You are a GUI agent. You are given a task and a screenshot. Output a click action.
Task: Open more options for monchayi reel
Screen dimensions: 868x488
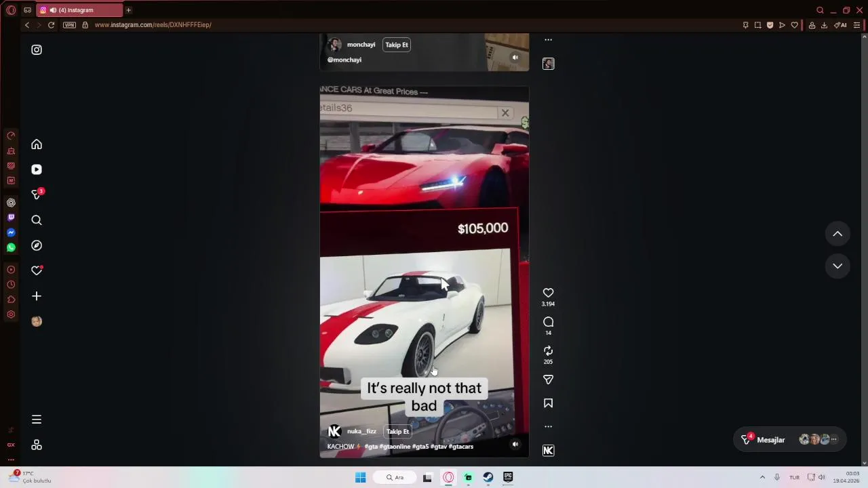tap(549, 40)
